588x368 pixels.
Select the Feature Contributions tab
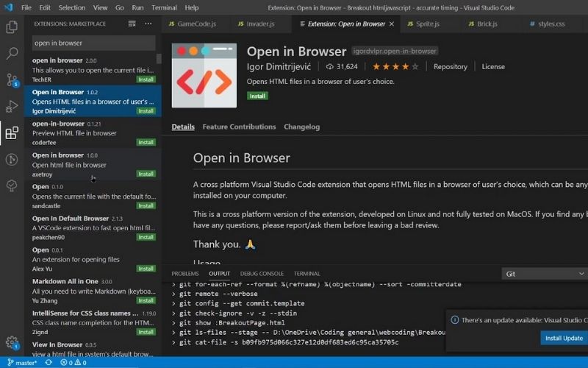(x=239, y=127)
